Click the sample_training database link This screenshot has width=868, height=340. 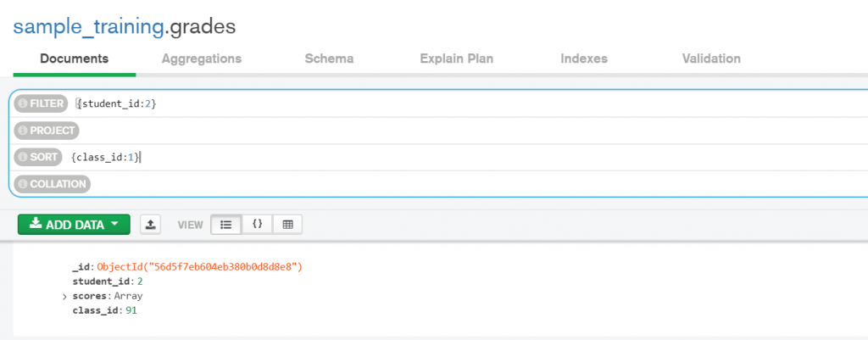(x=87, y=26)
